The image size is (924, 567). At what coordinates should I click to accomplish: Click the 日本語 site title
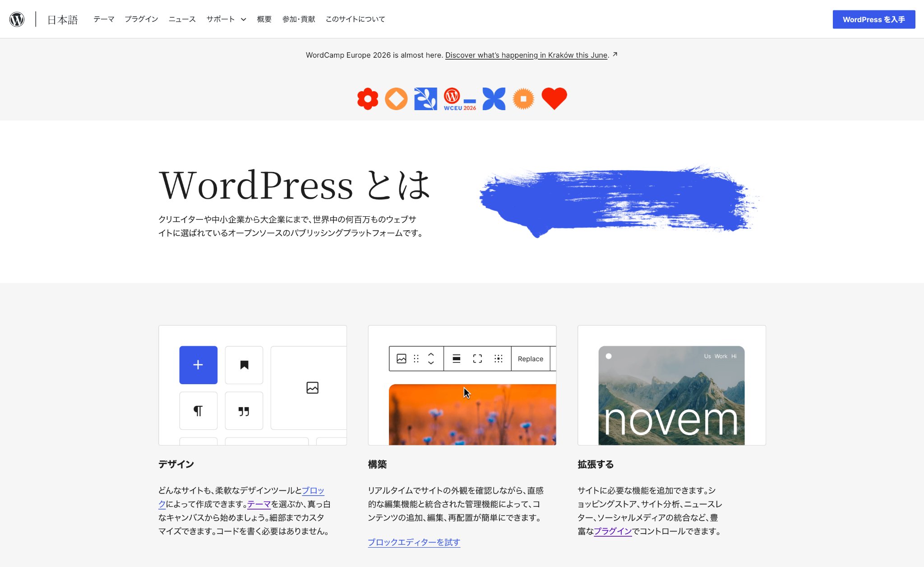[x=63, y=19]
